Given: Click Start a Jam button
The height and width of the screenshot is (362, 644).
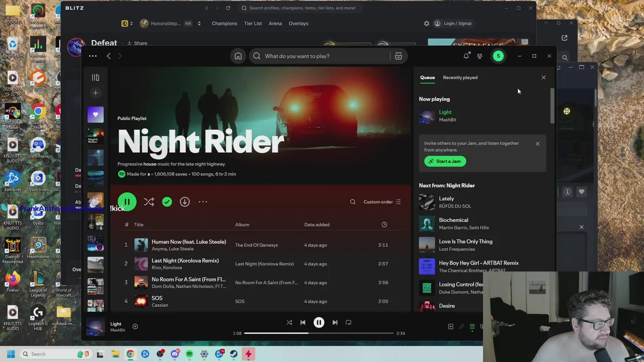Looking at the screenshot, I should coord(445,161).
